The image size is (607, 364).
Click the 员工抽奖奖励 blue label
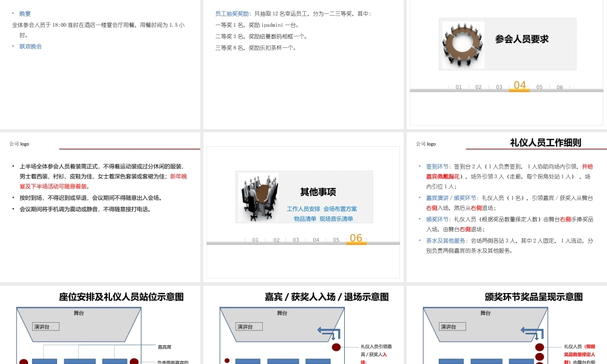232,13
